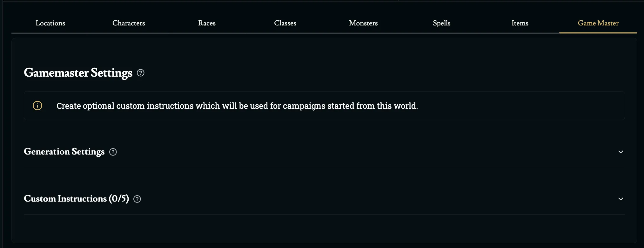Show help for Custom Instructions
Image resolution: width=644 pixels, height=248 pixels.
137,199
